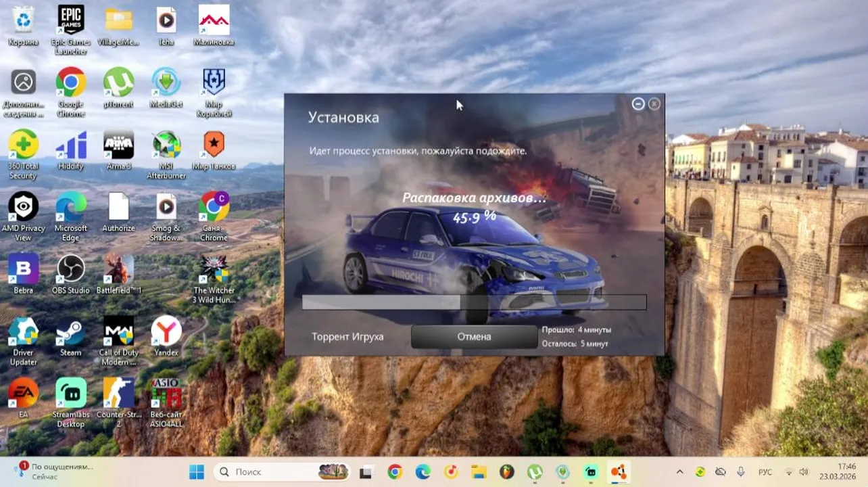Select the MSI Afterburner desktop shortcut

[166, 155]
